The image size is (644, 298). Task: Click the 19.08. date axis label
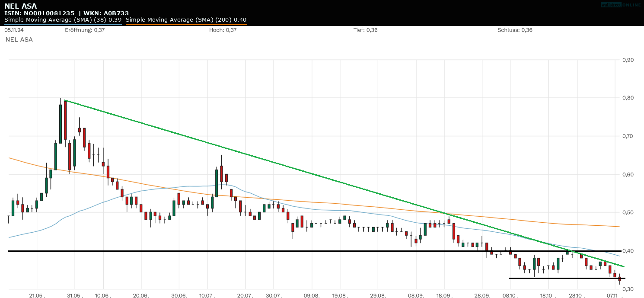(x=340, y=295)
